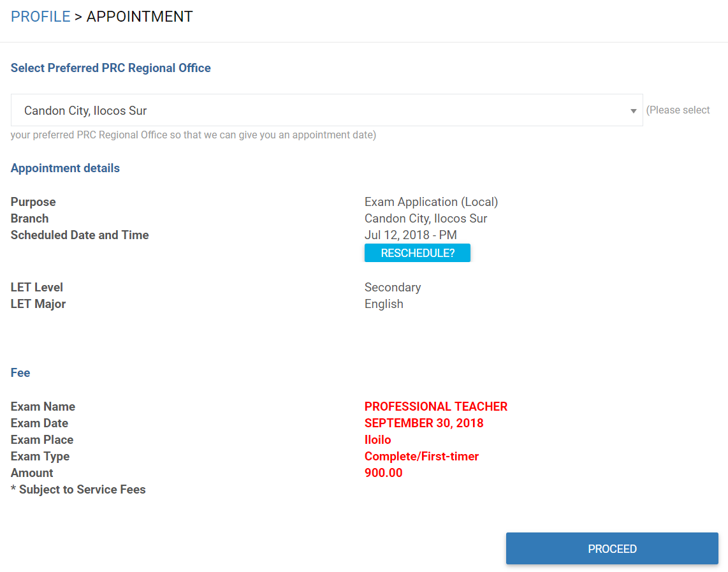This screenshot has width=728, height=572.
Task: Open the PRC Regional Office dropdown
Action: 327,110
